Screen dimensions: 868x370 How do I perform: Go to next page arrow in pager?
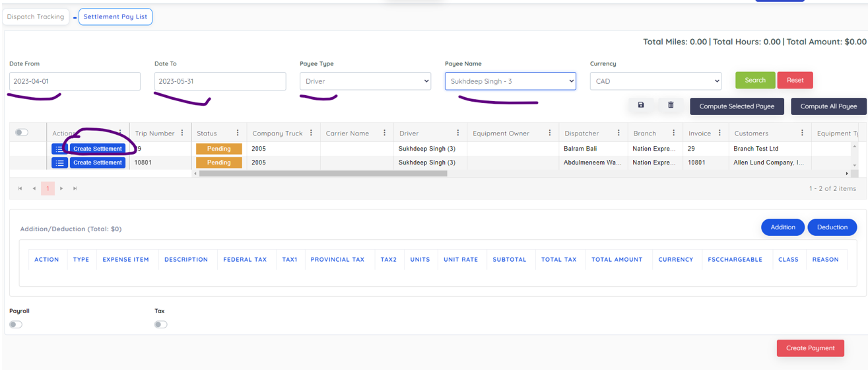coord(61,188)
